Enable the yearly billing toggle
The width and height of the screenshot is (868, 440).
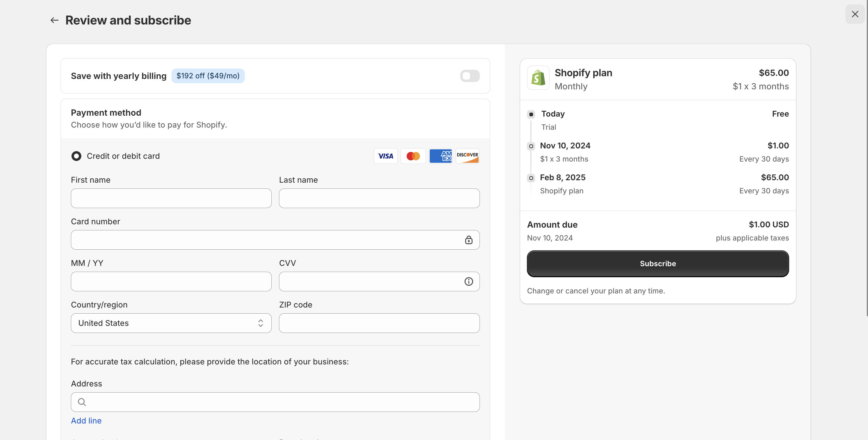pyautogui.click(x=470, y=76)
